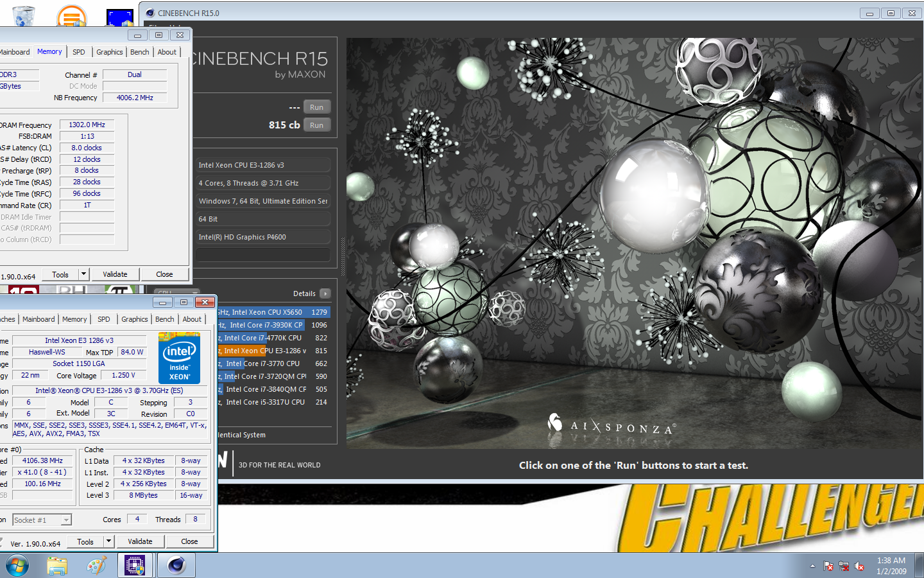
Task: Select the blue square desktop icon
Action: 120,17
